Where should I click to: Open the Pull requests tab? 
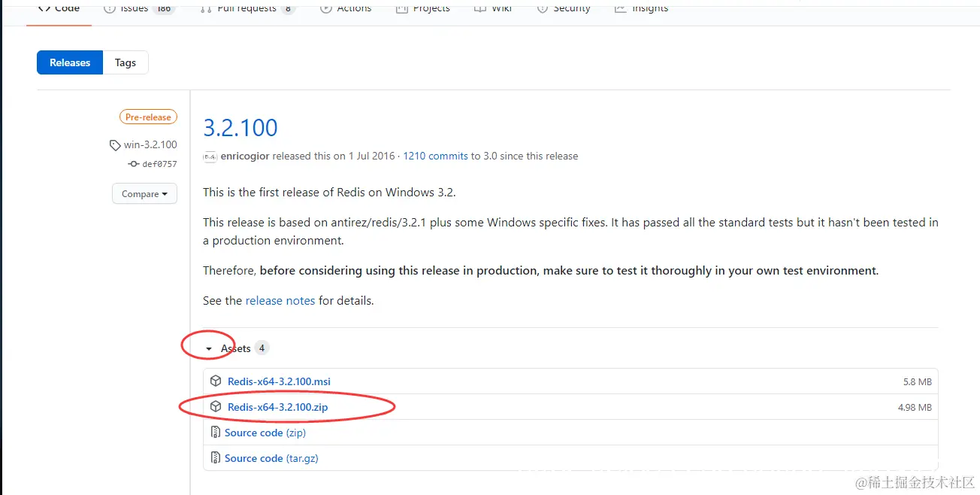247,8
